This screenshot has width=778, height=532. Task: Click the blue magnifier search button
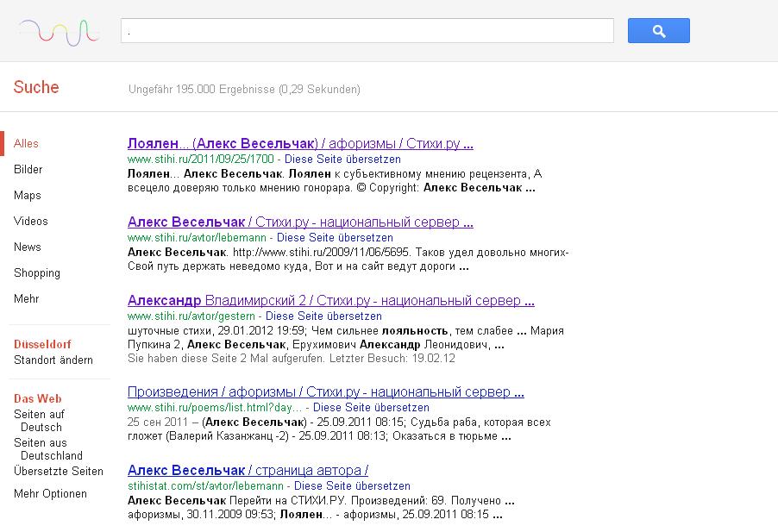click(658, 31)
